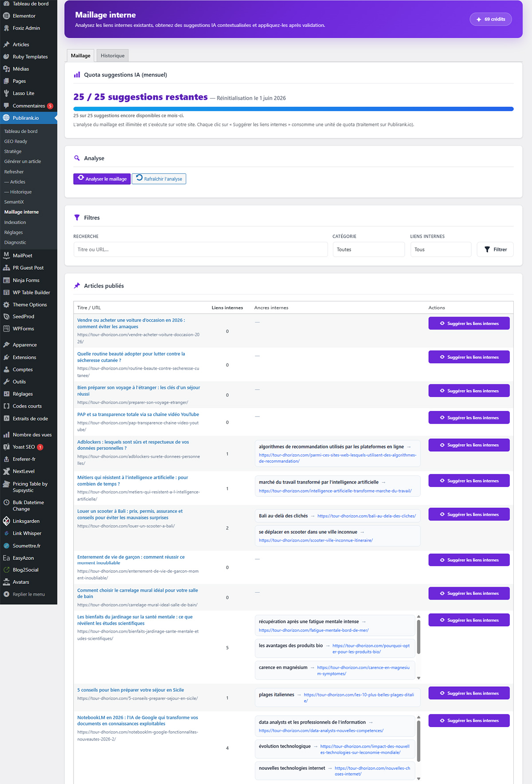Viewport: 532px width, 784px height.
Task: Open Ninja Forms icon
Action: (6, 280)
